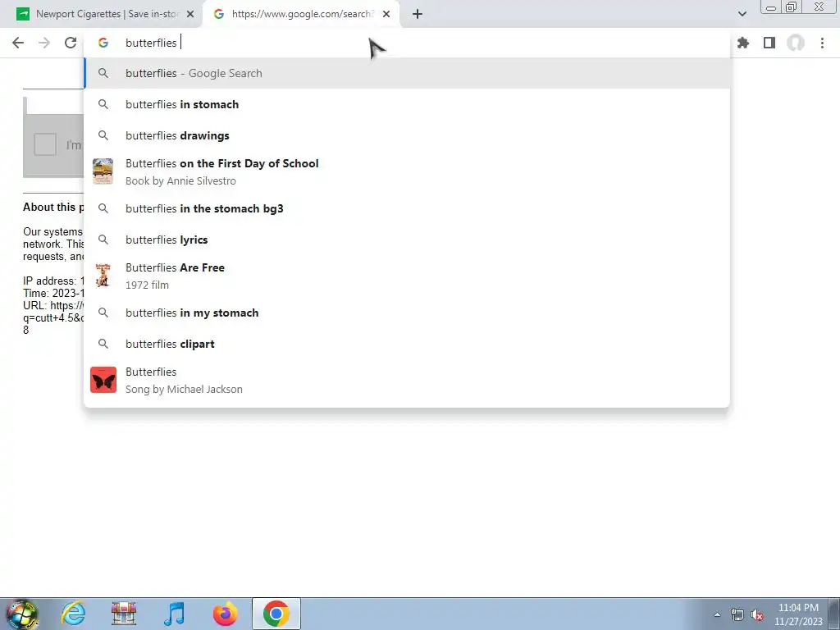840x630 pixels.
Task: Pick 'Butterflies' song by Michael Jackson
Action: coord(407,380)
